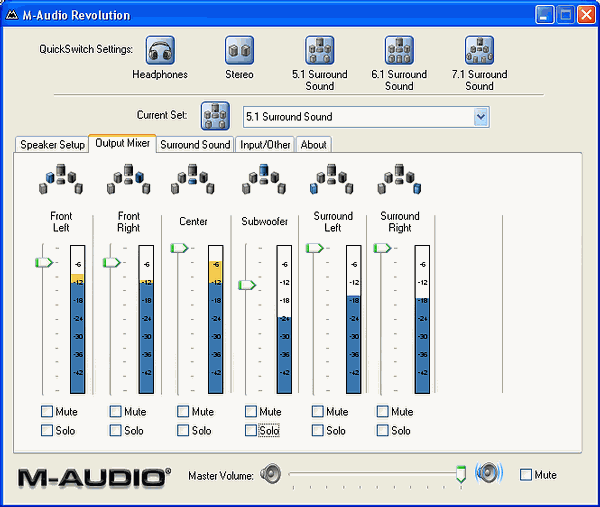Solo the Surround Left channel
This screenshot has height=507, width=600.
point(318,430)
